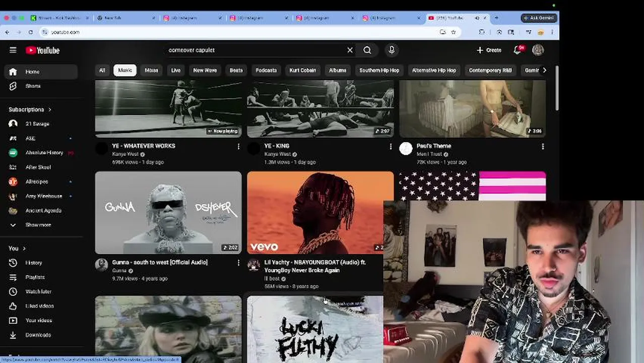Go back with browser back arrow
644x363 pixels.
click(x=7, y=32)
